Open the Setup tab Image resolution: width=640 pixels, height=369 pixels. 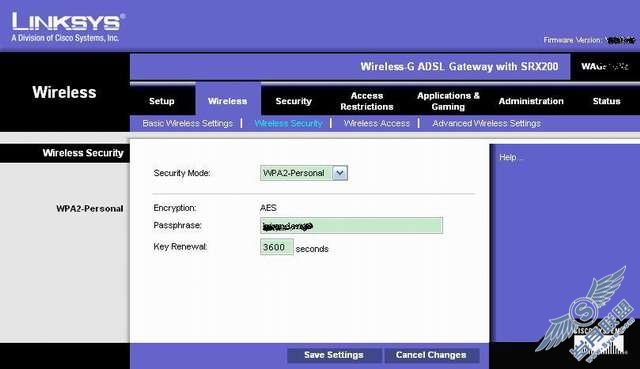click(162, 101)
